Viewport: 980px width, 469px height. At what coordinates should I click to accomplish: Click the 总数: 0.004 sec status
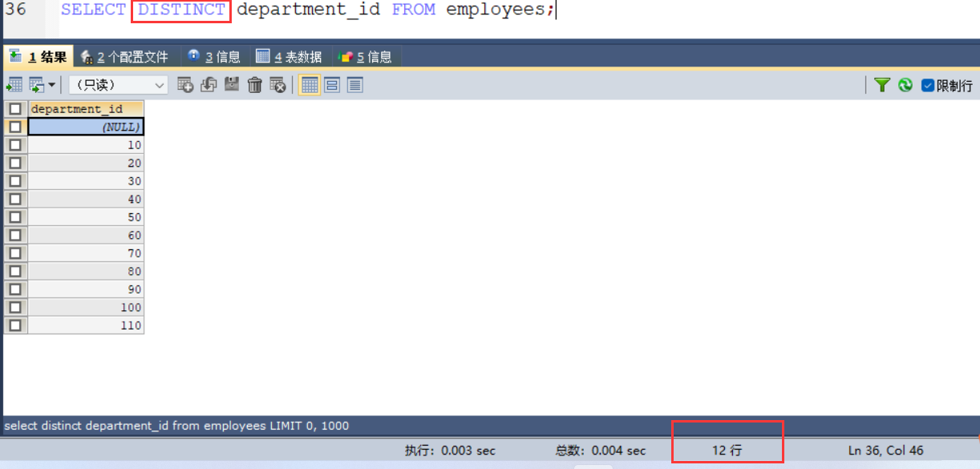click(x=601, y=451)
